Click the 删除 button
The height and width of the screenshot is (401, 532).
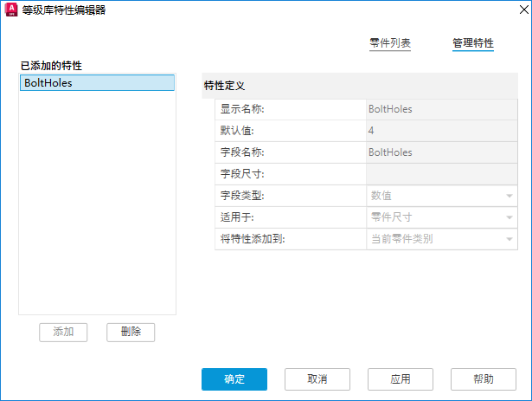pyautogui.click(x=131, y=332)
